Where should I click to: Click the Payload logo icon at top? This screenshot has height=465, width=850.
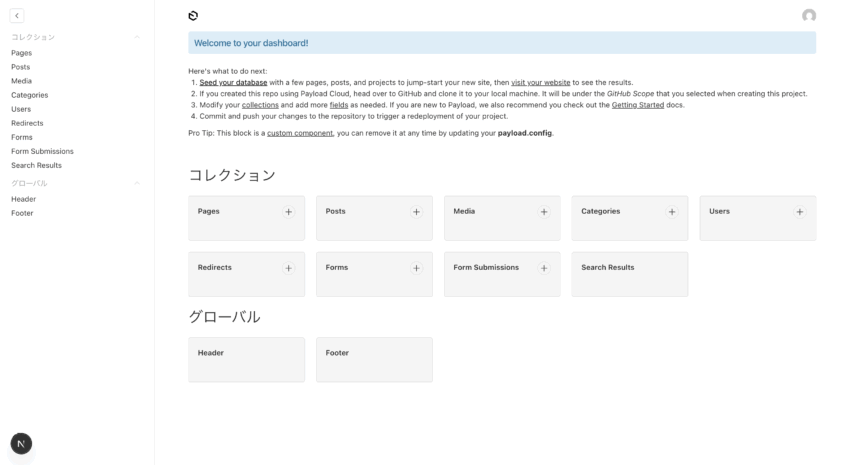point(193,15)
